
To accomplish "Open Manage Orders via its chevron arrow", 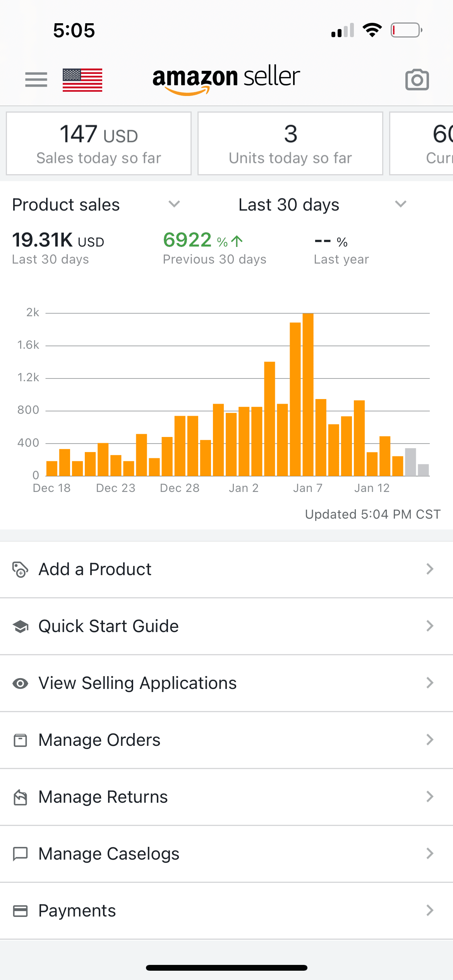I will point(429,740).
